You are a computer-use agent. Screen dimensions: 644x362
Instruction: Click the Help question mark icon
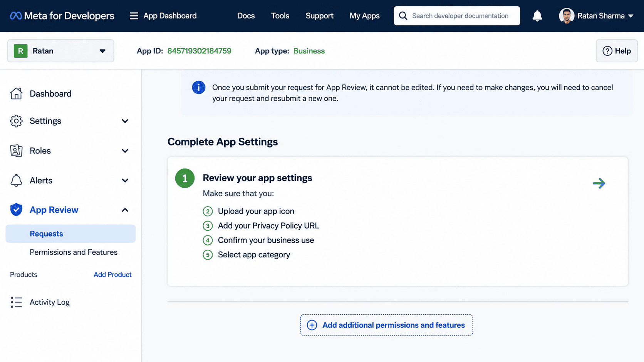[607, 51]
